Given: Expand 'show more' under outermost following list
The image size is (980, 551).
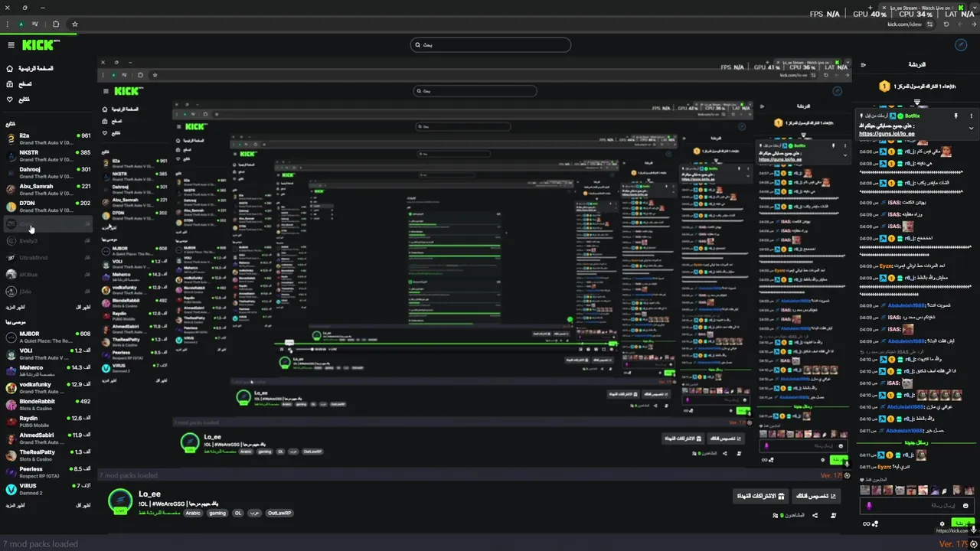Looking at the screenshot, I should tap(15, 307).
